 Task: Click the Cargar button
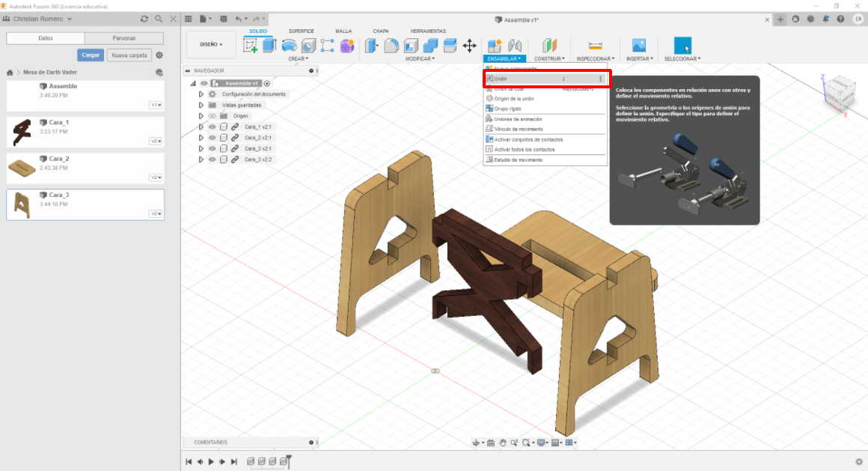91,55
